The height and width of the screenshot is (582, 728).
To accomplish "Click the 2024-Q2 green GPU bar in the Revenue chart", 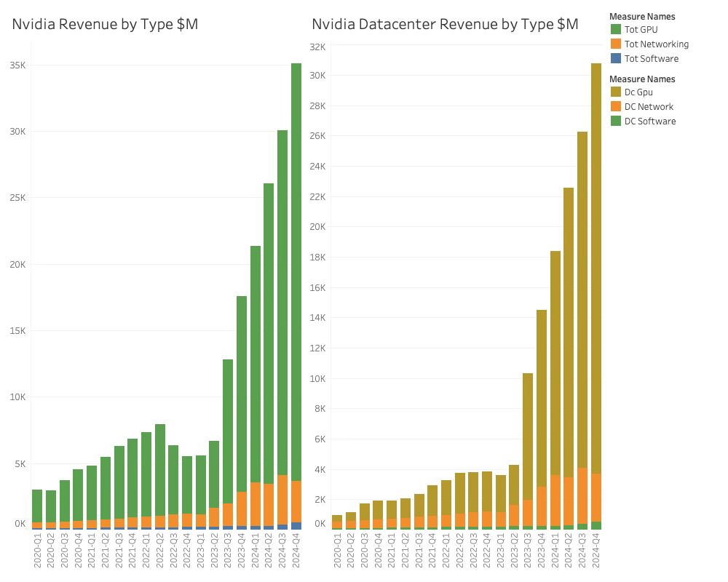I will pyautogui.click(x=269, y=334).
